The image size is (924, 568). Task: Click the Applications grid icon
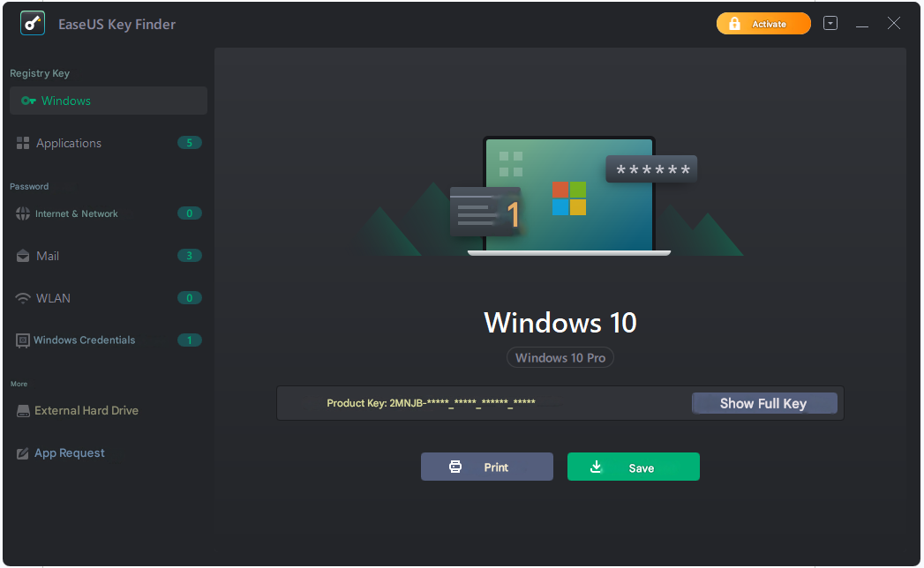click(x=23, y=143)
